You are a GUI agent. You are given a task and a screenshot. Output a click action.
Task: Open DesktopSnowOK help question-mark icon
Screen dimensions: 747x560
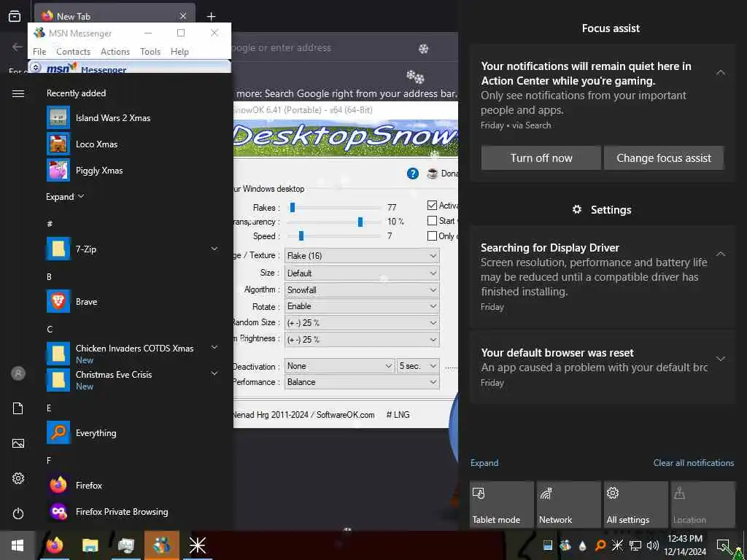click(x=413, y=174)
